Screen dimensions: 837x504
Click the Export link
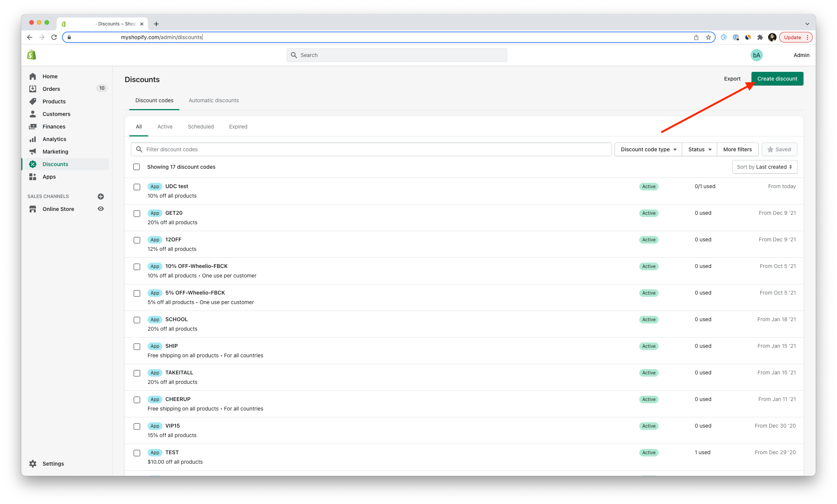click(x=732, y=79)
